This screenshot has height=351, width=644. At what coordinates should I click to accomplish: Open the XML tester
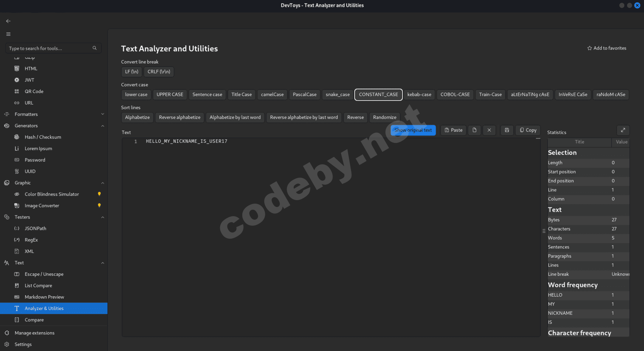[54, 251]
